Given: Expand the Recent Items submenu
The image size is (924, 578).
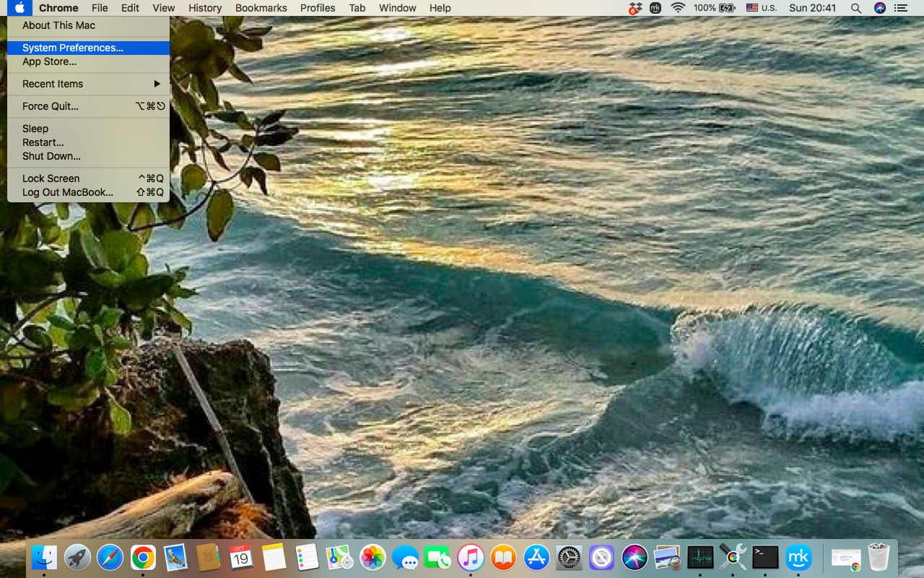Looking at the screenshot, I should (72, 84).
